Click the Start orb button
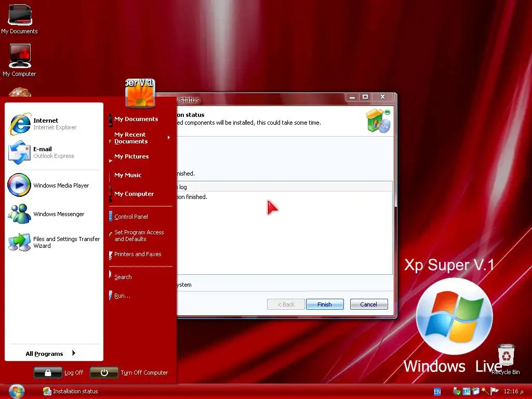 click(x=16, y=391)
